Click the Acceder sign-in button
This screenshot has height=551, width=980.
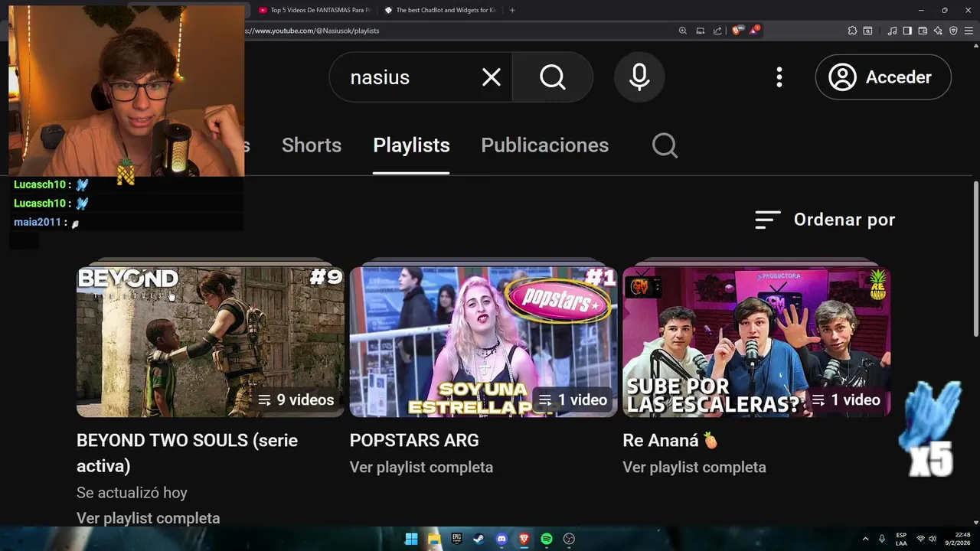[x=883, y=77]
